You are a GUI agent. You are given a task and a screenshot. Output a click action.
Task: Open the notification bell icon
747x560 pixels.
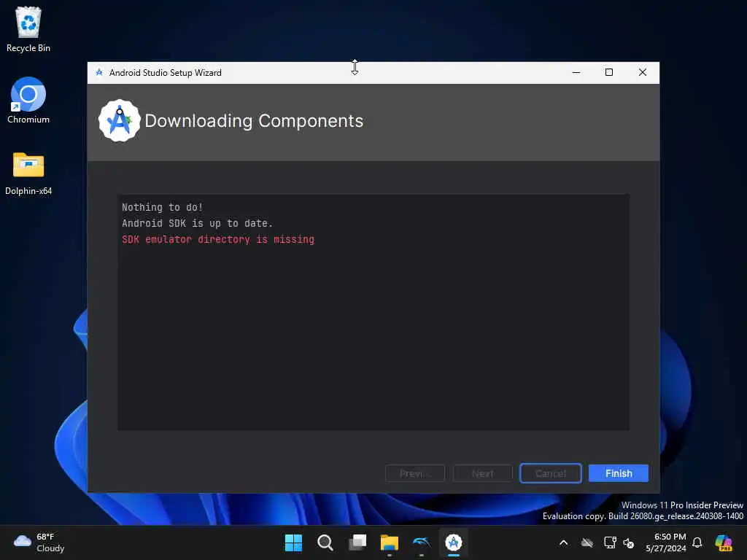tap(697, 542)
